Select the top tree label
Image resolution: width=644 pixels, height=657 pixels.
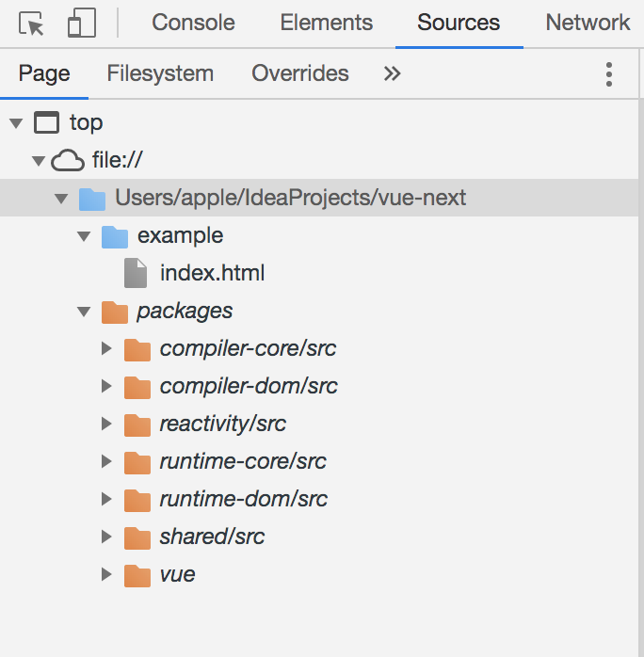[86, 123]
